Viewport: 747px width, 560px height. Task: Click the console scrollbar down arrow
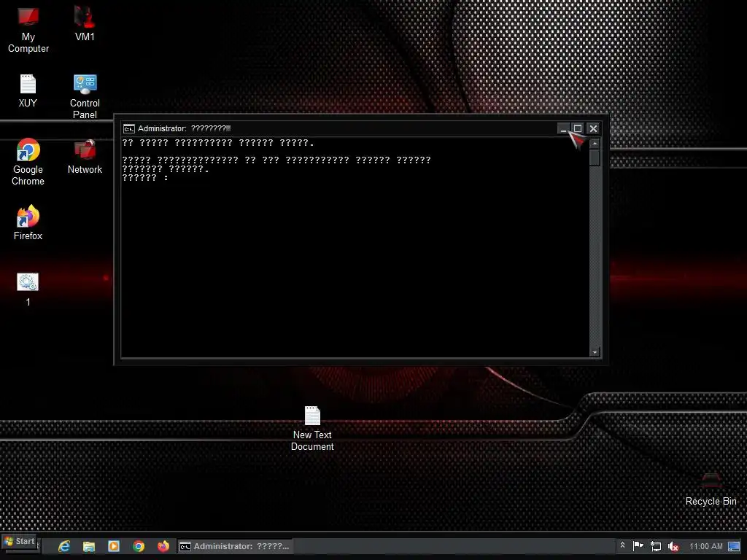click(595, 352)
